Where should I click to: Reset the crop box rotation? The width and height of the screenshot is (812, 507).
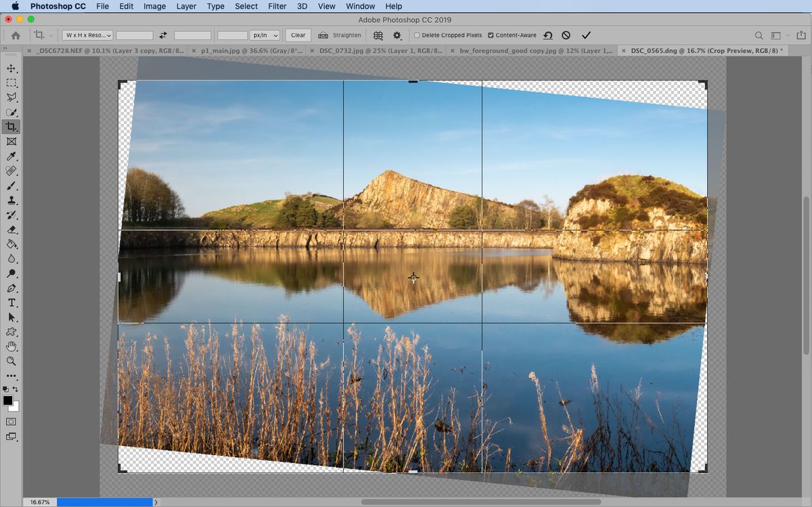[x=547, y=35]
